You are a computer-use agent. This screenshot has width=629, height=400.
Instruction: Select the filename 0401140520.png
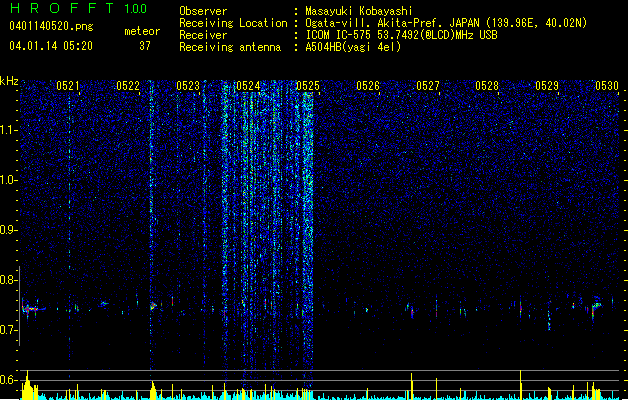point(51,26)
